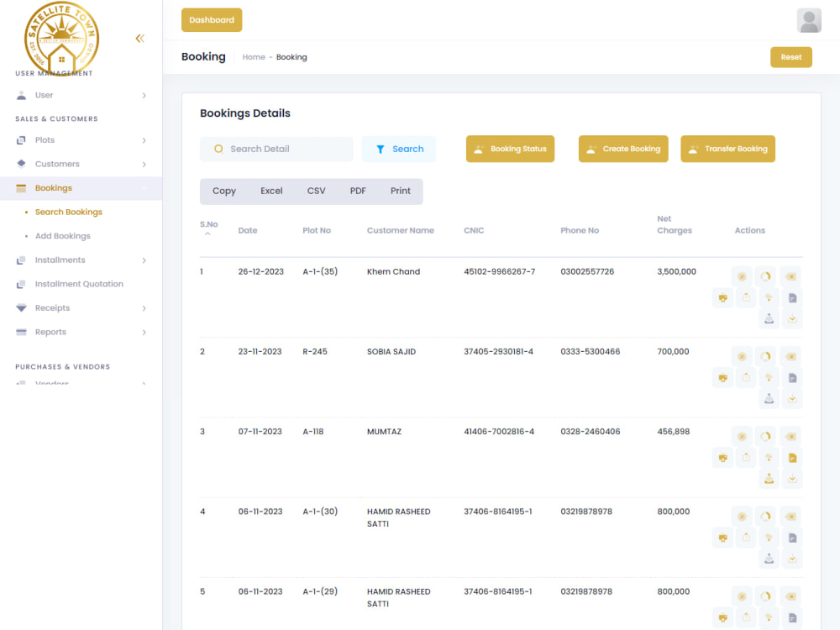Sort by the Net Charges column header
The image size is (840, 630).
(675, 224)
